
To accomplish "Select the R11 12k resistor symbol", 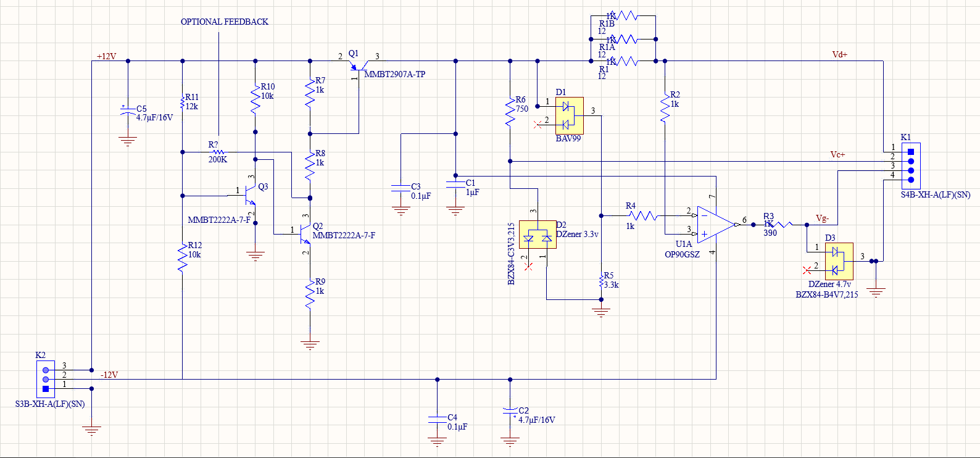I will 183,103.
